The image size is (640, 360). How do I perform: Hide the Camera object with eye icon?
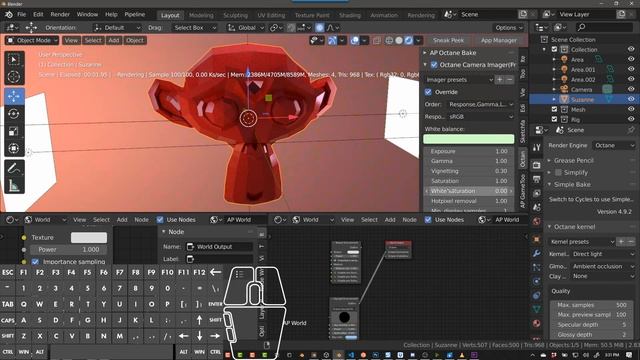point(631,89)
